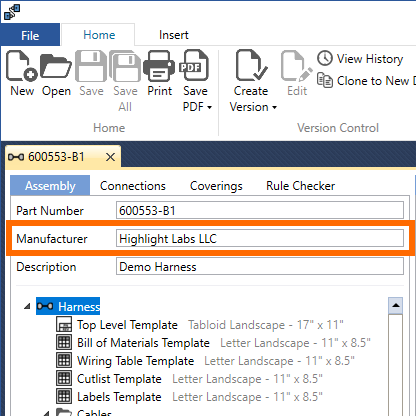The image size is (416, 416).
Task: Click the Cutlist Template grid icon
Action: (64, 378)
